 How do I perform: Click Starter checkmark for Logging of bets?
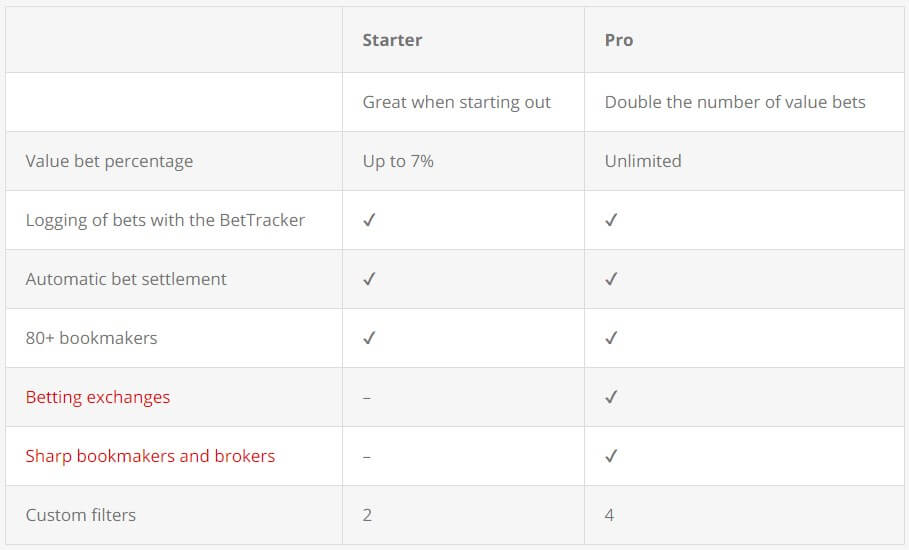point(369,220)
